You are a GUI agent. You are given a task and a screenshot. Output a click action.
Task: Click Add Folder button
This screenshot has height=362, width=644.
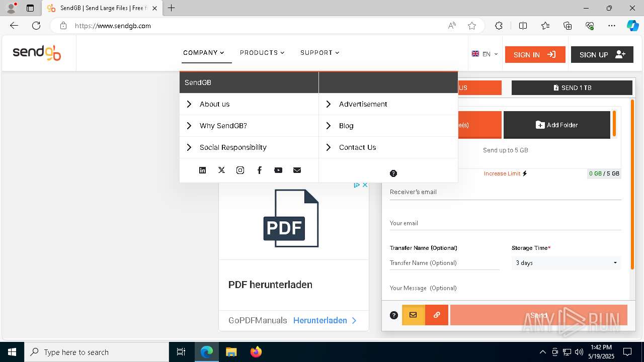pyautogui.click(x=557, y=125)
